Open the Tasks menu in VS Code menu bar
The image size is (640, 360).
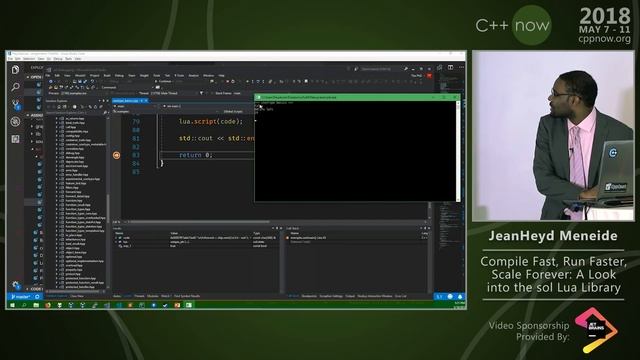68,59
